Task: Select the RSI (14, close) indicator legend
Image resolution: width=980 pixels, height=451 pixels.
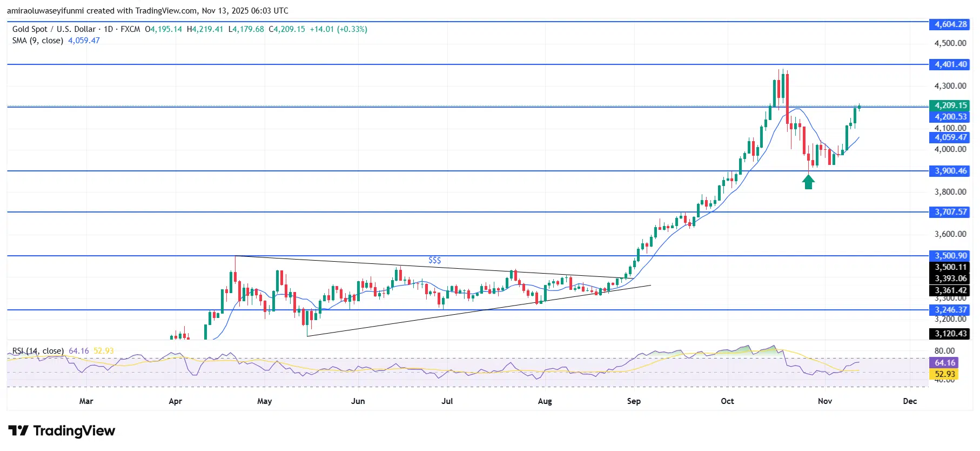Action: pos(38,351)
